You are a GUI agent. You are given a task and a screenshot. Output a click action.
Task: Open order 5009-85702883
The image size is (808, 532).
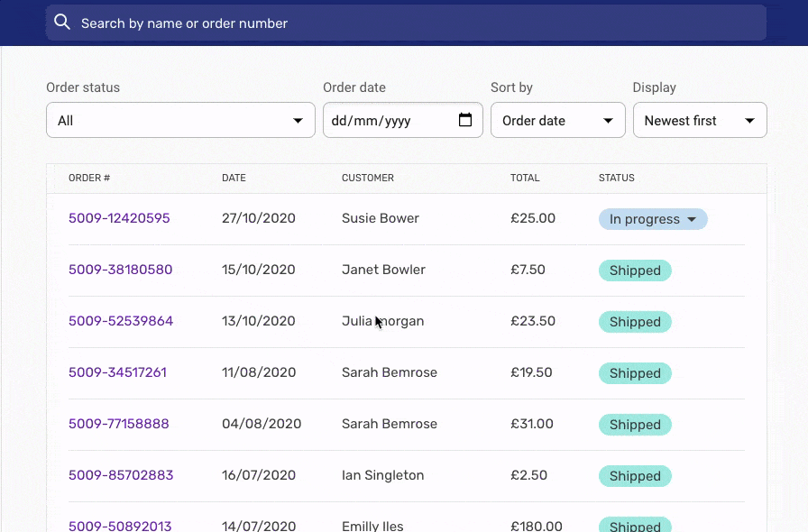(x=121, y=475)
